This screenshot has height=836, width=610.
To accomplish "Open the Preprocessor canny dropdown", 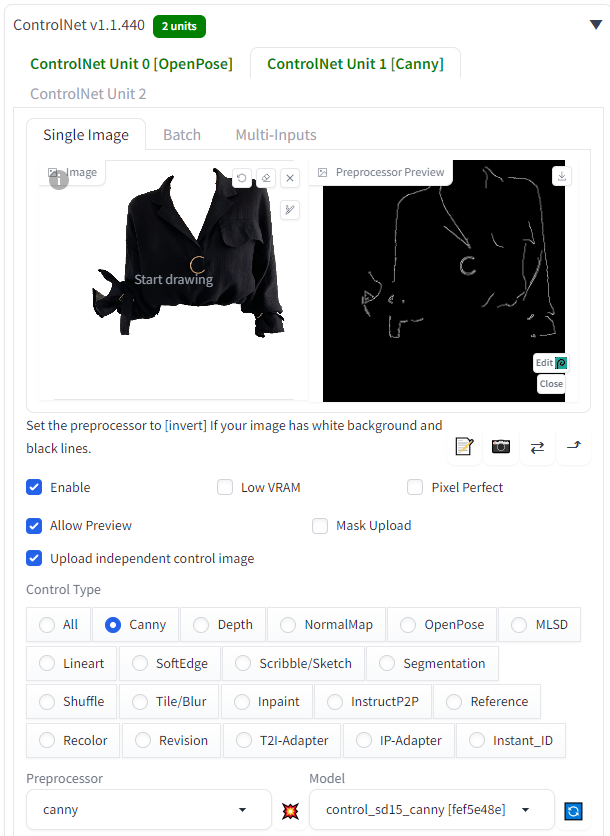I will click(148, 809).
